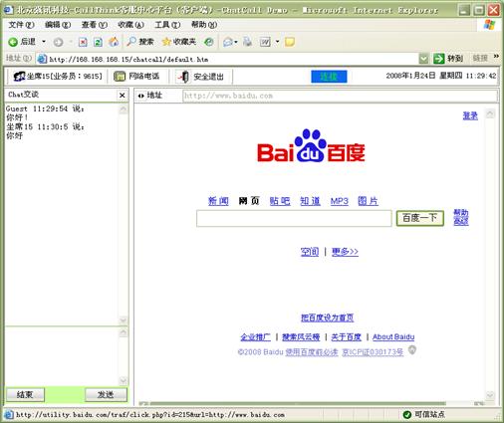The image size is (504, 423).
Task: Click the 百度一下 search button
Action: 420,218
